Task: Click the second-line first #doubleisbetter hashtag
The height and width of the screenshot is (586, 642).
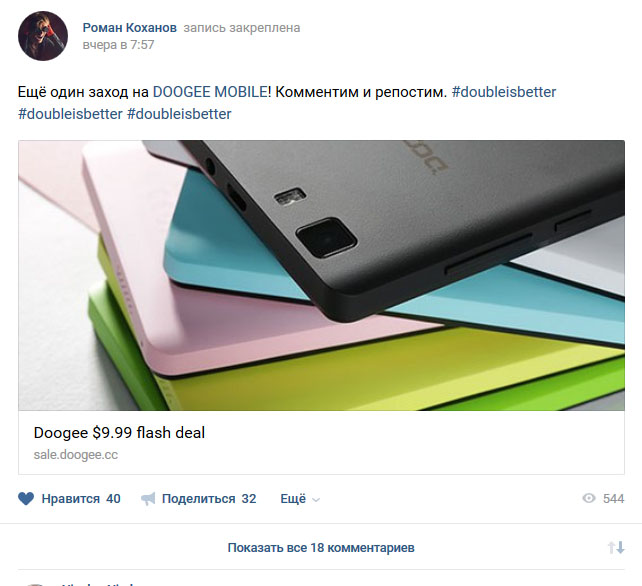Action: click(70, 114)
